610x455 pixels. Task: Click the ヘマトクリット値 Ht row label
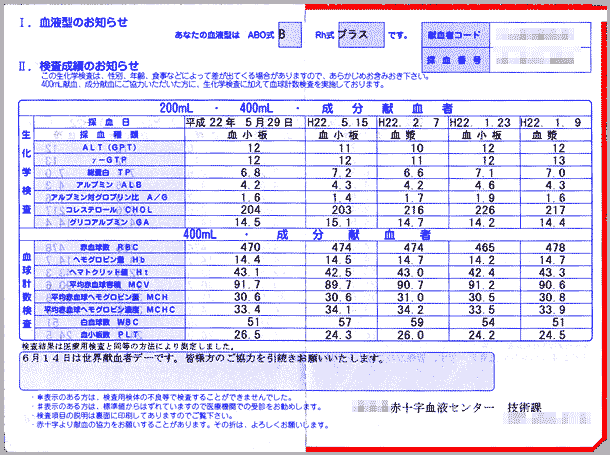(x=109, y=272)
